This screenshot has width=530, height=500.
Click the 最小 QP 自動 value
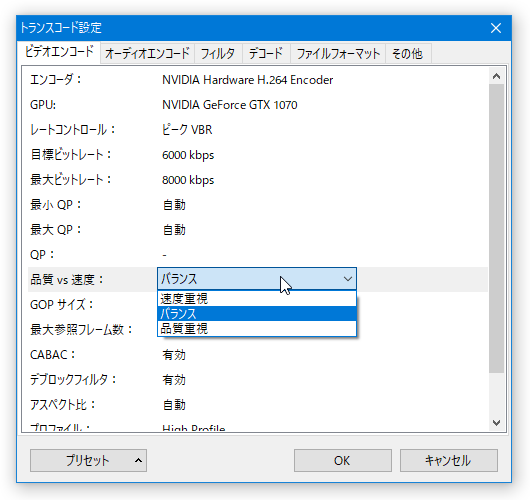tap(174, 205)
